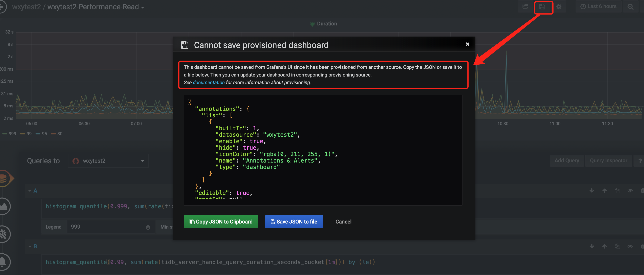Click the zoom out time range icon
Image resolution: width=644 pixels, height=275 pixels.
click(x=630, y=7)
